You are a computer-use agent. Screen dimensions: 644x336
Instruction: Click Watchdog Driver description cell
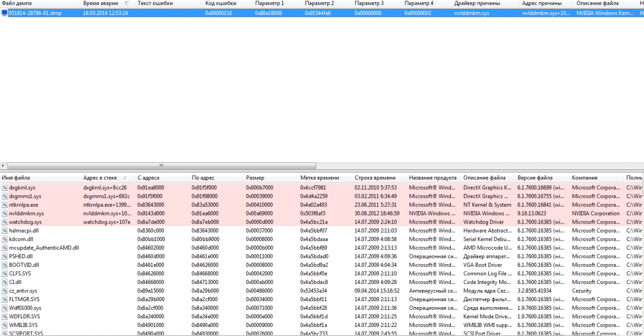(483, 222)
